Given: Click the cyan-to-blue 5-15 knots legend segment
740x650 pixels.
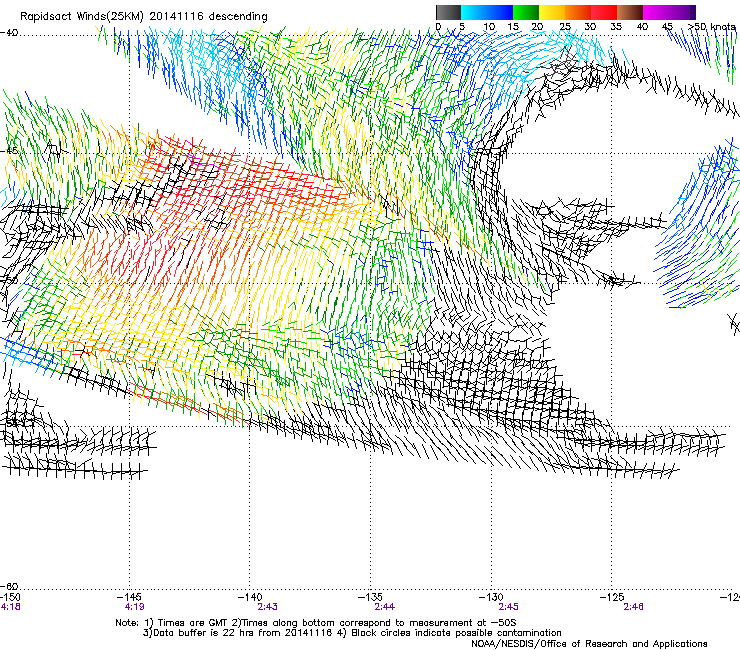Looking at the screenshot, I should (x=487, y=12).
